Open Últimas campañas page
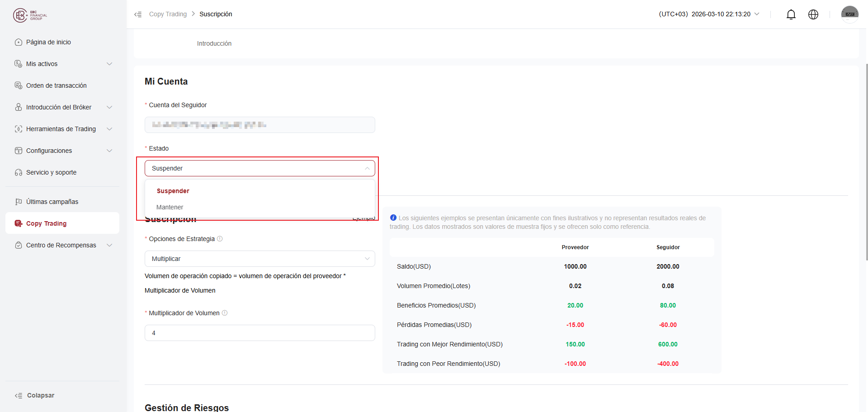The image size is (868, 412). [62, 202]
